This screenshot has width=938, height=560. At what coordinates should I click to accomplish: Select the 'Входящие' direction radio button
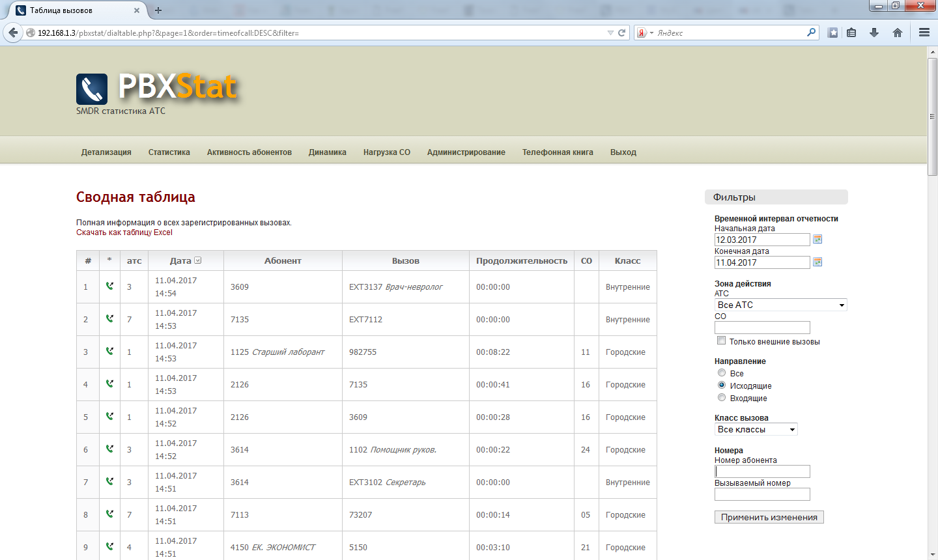pyautogui.click(x=722, y=398)
